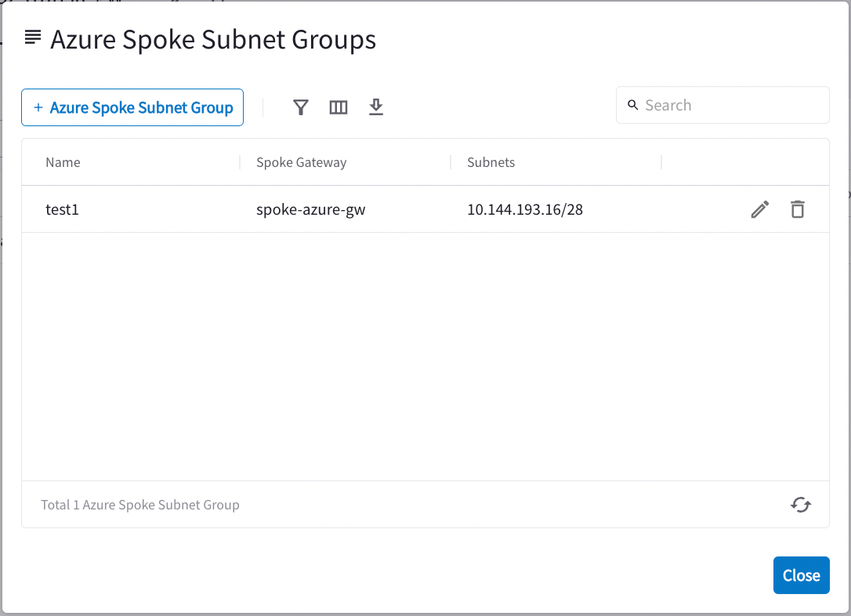Viewport: 851px width, 616px height.
Task: Sort by the Spoke Gateway column header
Action: coord(301,162)
